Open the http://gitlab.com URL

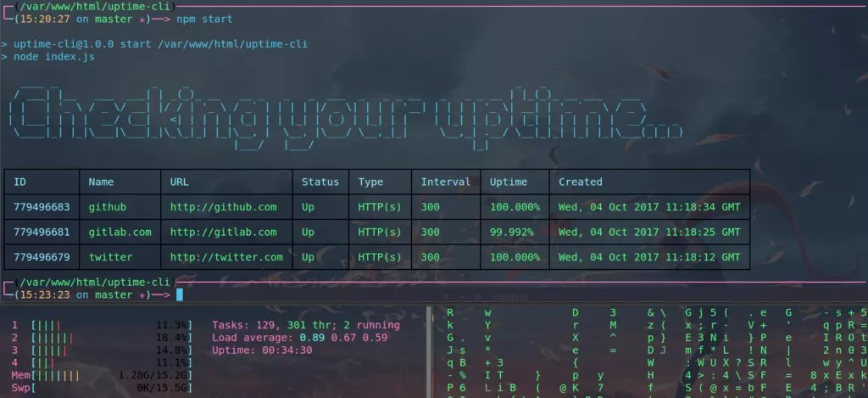223,232
